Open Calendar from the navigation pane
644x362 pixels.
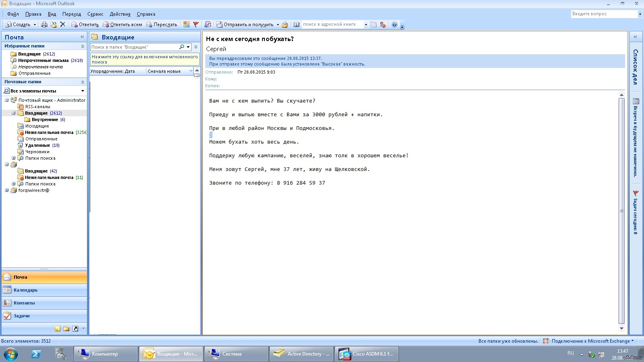click(x=25, y=290)
